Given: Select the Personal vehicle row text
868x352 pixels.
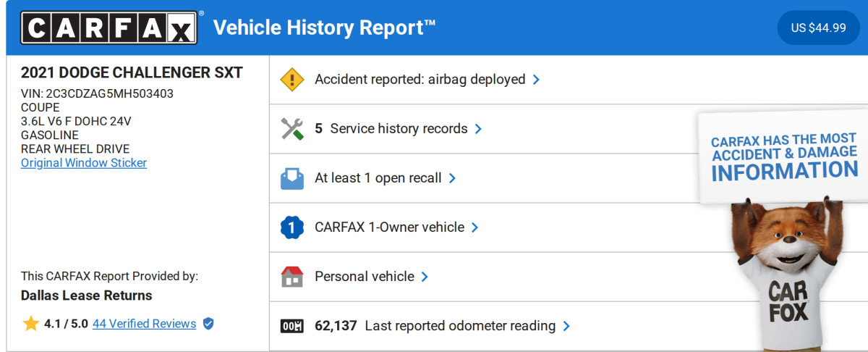Looking at the screenshot, I should pyautogui.click(x=365, y=277).
